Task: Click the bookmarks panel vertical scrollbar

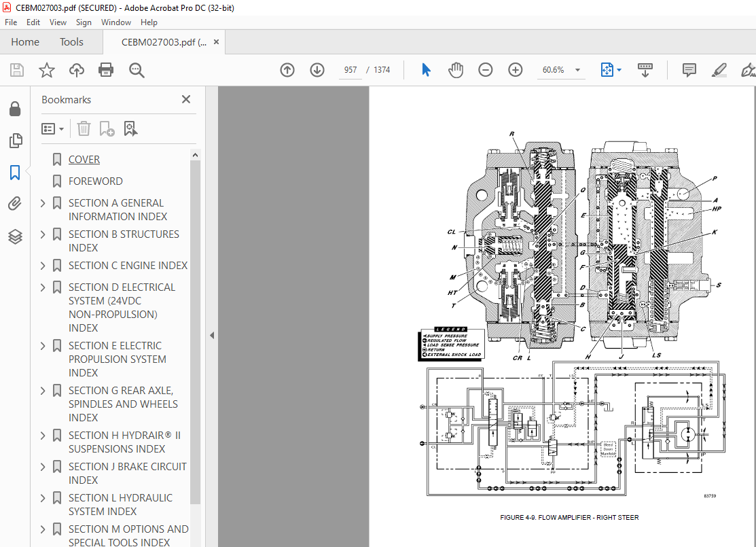Action: [x=195, y=333]
